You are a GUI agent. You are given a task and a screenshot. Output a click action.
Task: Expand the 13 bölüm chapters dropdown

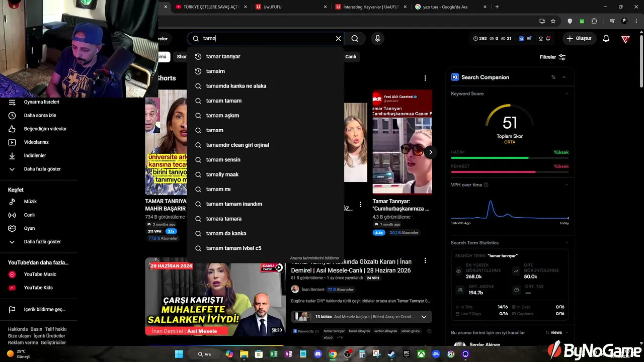point(424,317)
